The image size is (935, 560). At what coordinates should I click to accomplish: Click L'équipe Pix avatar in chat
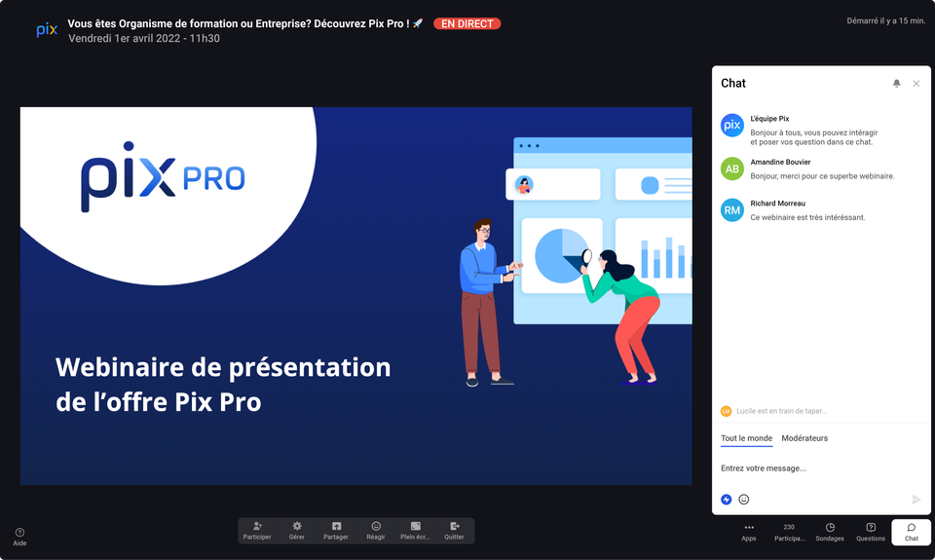731,126
